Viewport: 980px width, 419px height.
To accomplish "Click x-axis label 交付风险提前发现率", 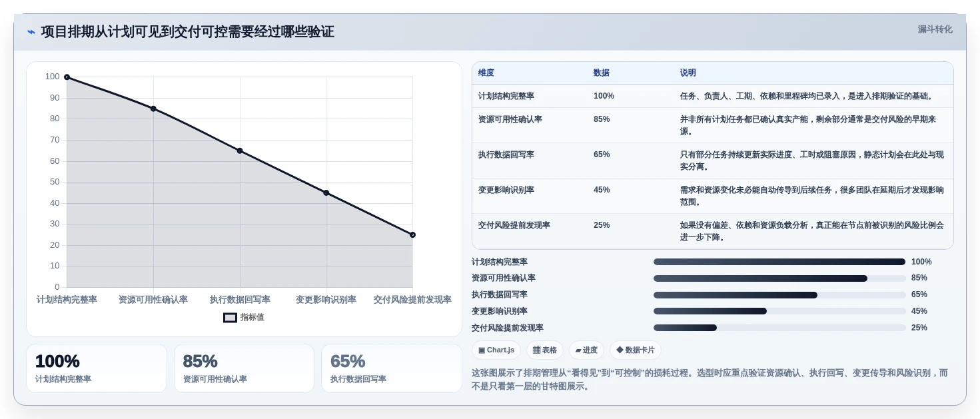I will tap(412, 300).
